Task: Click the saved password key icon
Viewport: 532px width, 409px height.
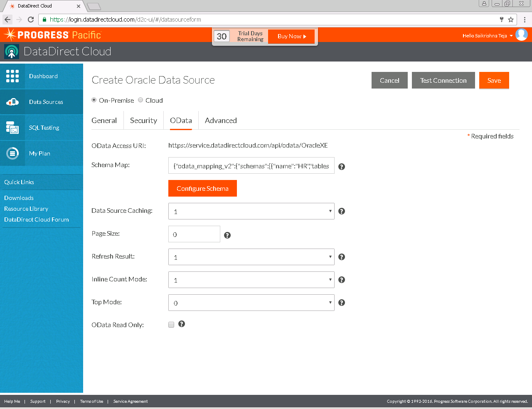Action: tap(502, 20)
